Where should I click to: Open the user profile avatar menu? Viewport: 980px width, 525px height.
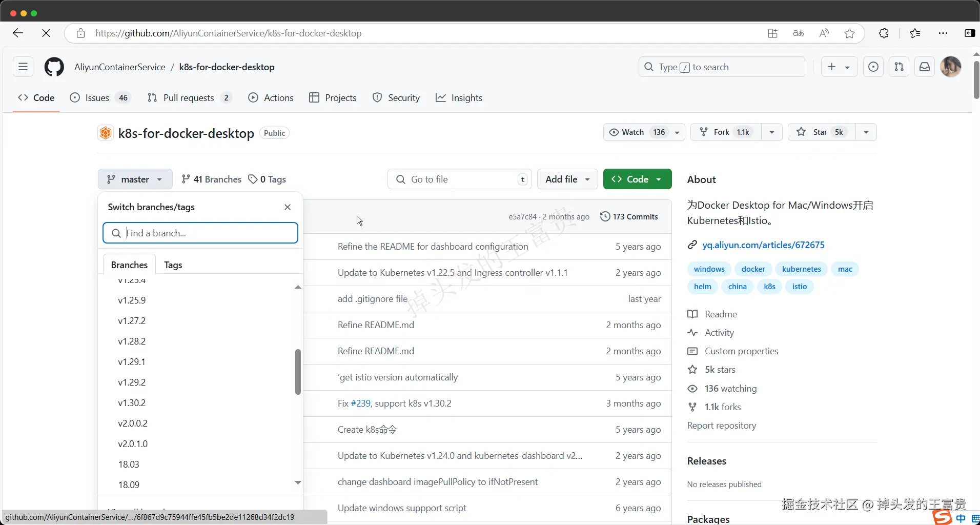951,67
